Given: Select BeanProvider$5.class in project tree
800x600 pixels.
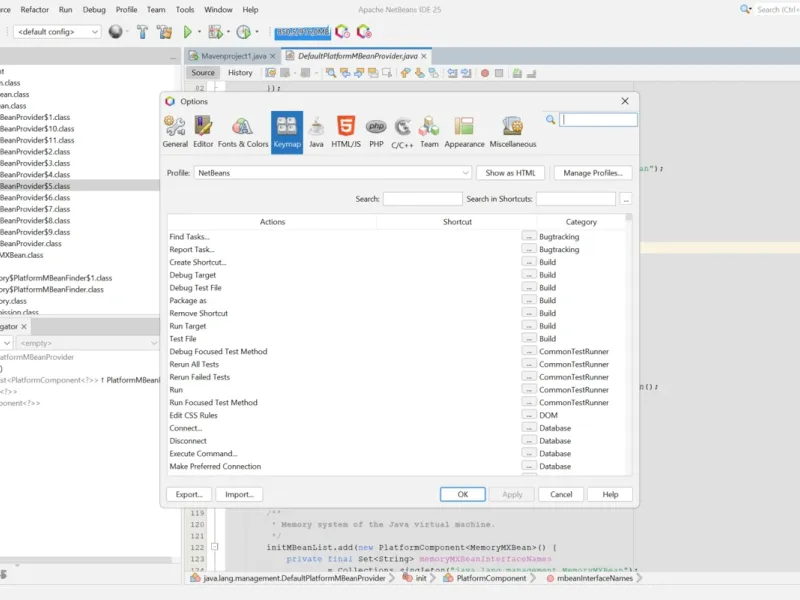Looking at the screenshot, I should coord(36,186).
